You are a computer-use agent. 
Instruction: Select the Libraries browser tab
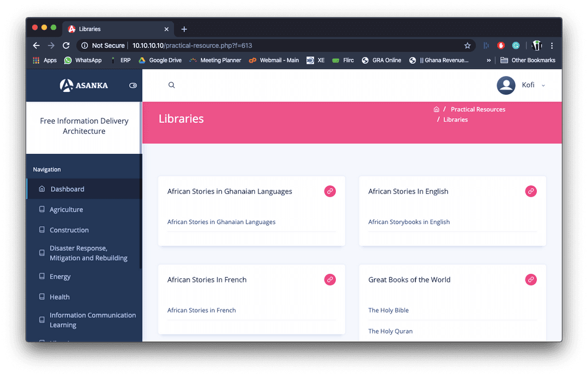(118, 29)
